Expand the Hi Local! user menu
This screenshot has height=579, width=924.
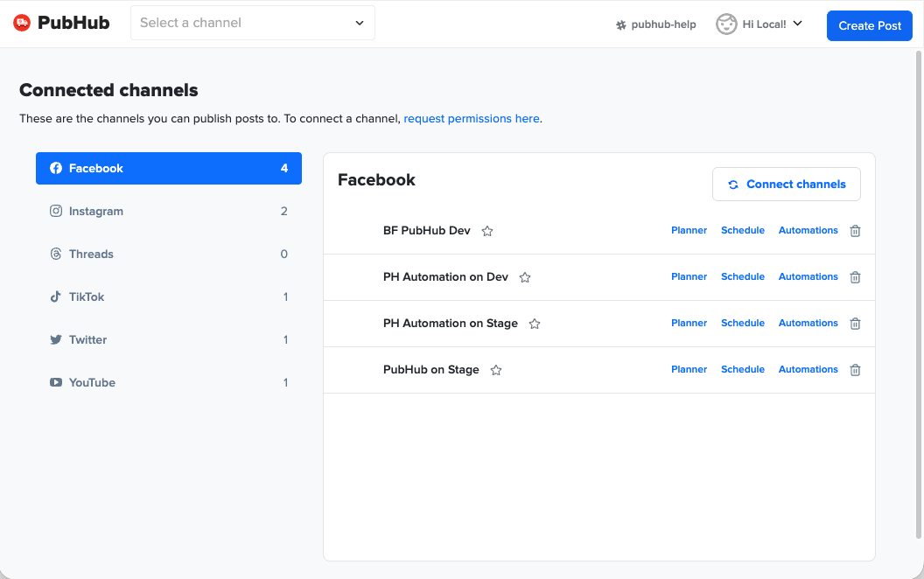pyautogui.click(x=772, y=24)
